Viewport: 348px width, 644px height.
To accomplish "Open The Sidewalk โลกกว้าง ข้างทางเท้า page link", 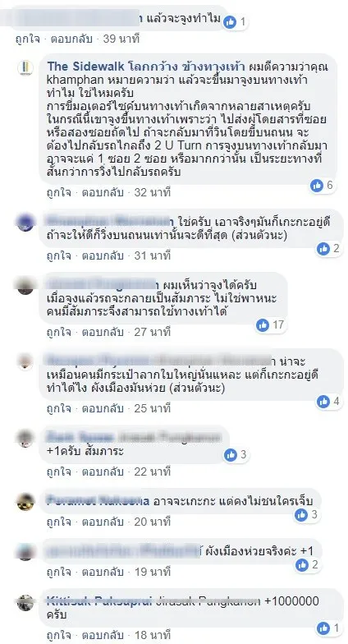I will click(x=146, y=66).
